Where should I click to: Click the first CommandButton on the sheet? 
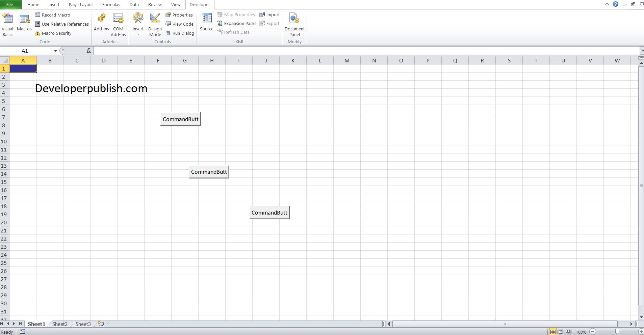(180, 119)
